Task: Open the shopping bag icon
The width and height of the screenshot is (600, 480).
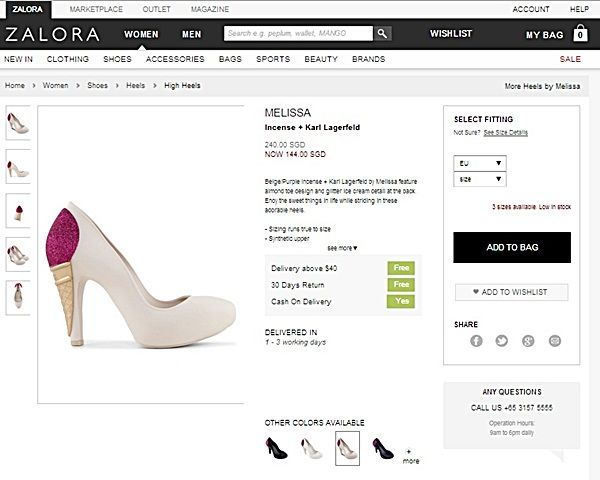Action: (x=580, y=33)
